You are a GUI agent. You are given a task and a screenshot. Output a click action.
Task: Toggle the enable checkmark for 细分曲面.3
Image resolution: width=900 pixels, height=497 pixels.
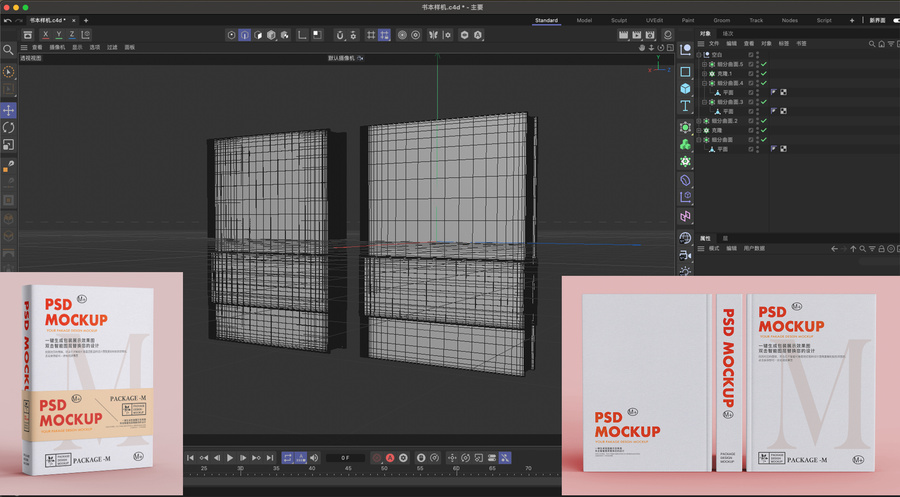(x=764, y=102)
